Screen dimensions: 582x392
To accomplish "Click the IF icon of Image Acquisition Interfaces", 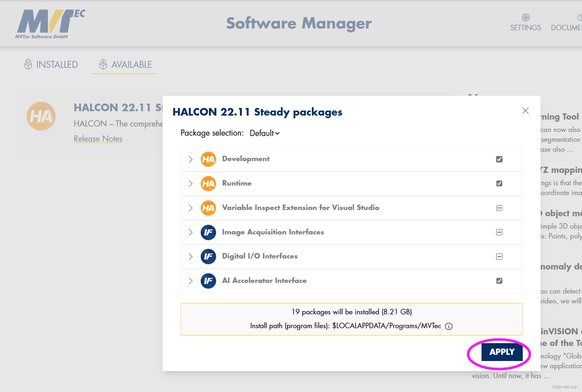I will pos(208,232).
